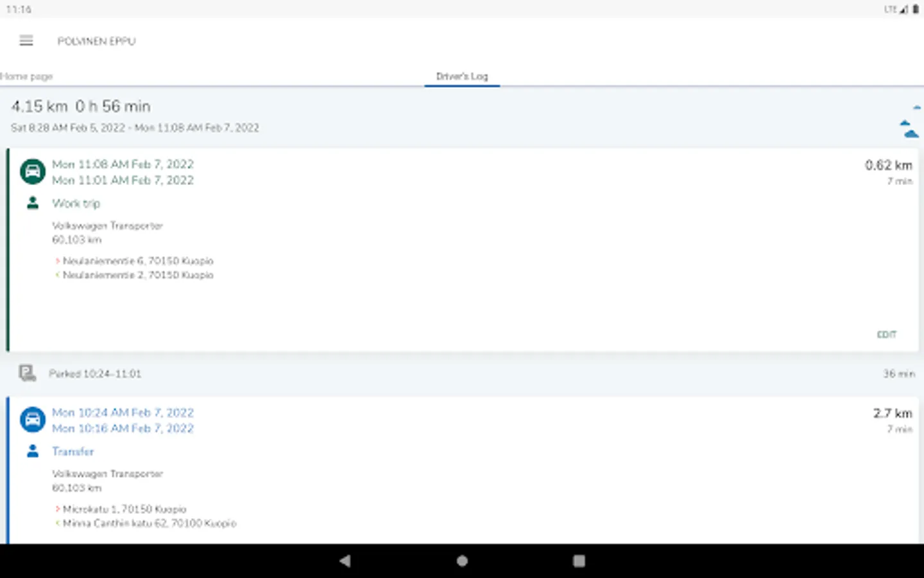
Task: Select the 4.15 km 0 h 56 min summary
Action: coord(81,106)
